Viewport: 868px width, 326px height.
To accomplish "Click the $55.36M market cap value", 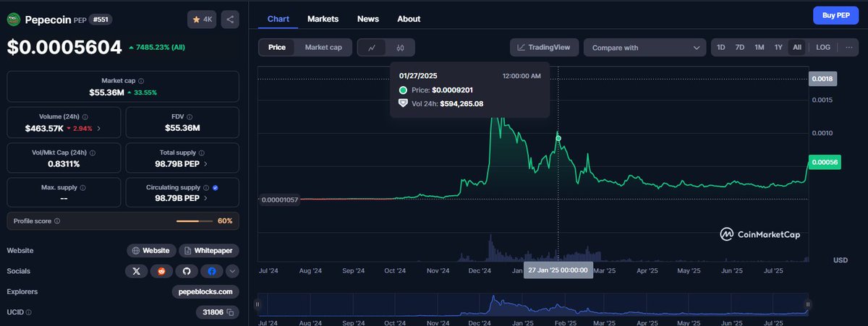I will tap(105, 93).
